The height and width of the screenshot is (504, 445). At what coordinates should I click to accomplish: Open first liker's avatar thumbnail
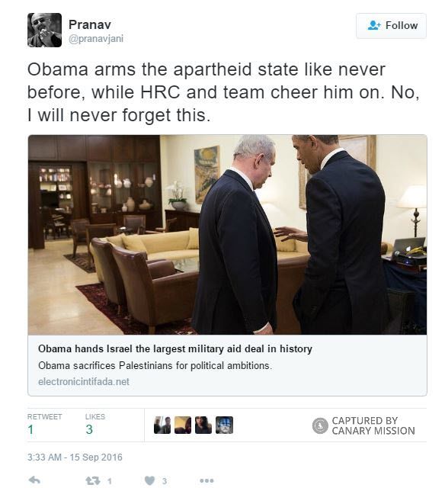click(x=162, y=425)
